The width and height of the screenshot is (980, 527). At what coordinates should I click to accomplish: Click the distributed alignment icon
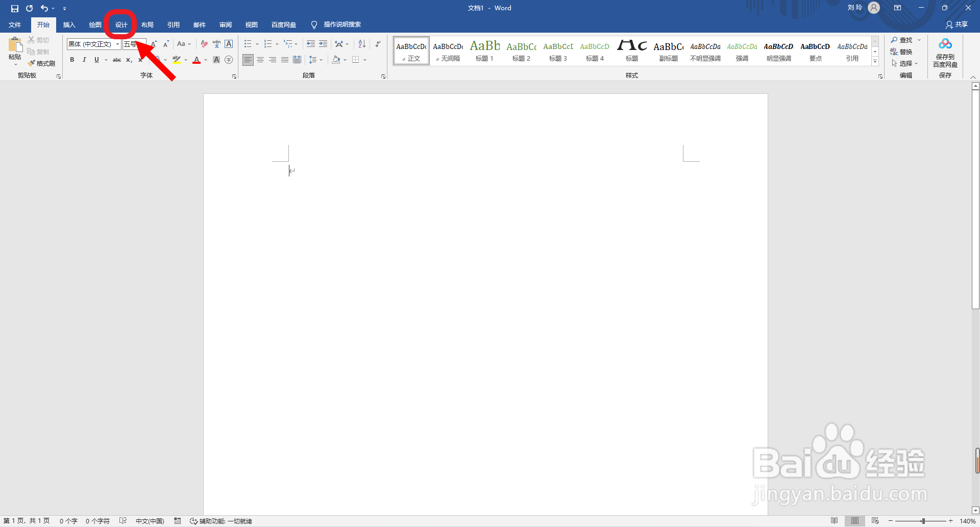coord(297,60)
